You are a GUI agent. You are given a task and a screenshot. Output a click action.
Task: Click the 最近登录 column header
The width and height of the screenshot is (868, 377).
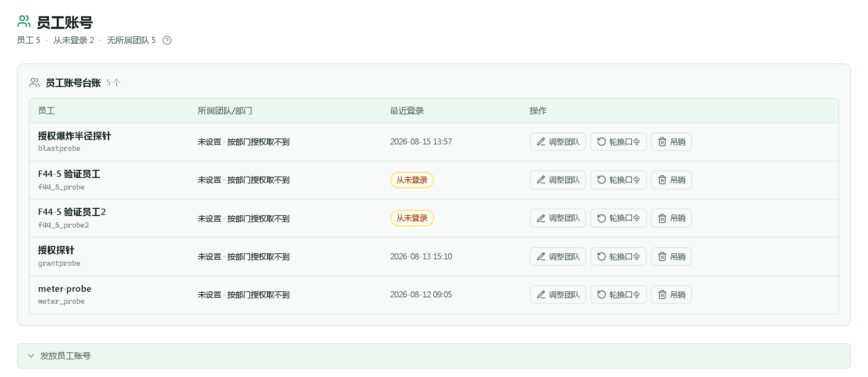[407, 111]
